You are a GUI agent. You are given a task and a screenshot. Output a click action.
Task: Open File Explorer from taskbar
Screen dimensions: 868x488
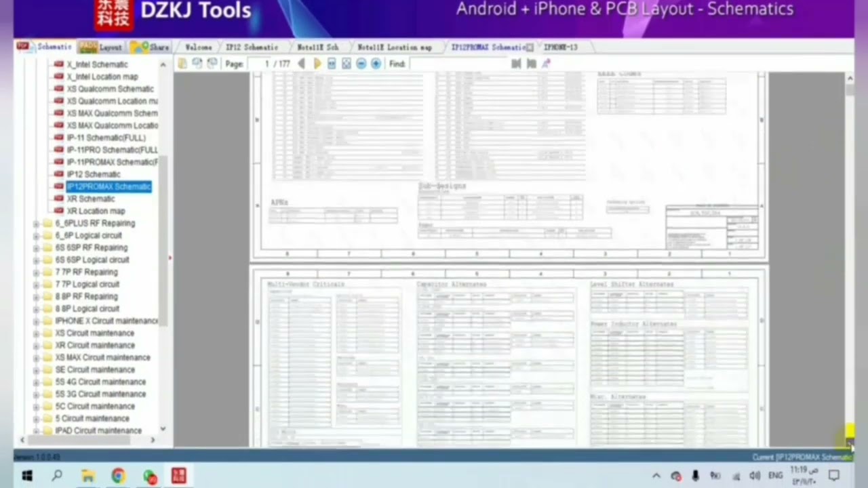tap(87, 476)
